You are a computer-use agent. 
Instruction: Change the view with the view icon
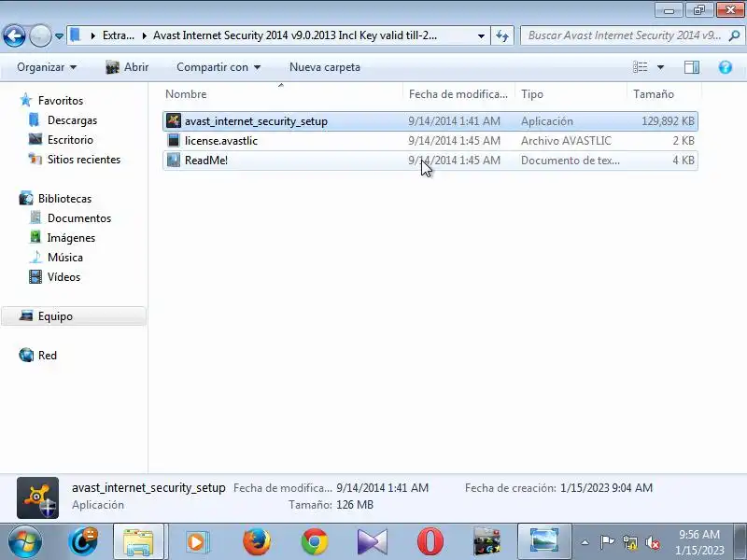point(640,67)
